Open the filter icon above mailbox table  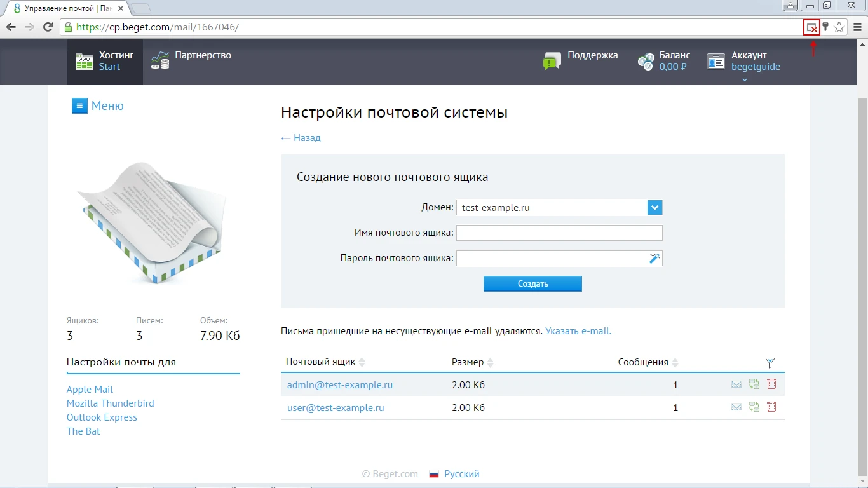(x=770, y=362)
